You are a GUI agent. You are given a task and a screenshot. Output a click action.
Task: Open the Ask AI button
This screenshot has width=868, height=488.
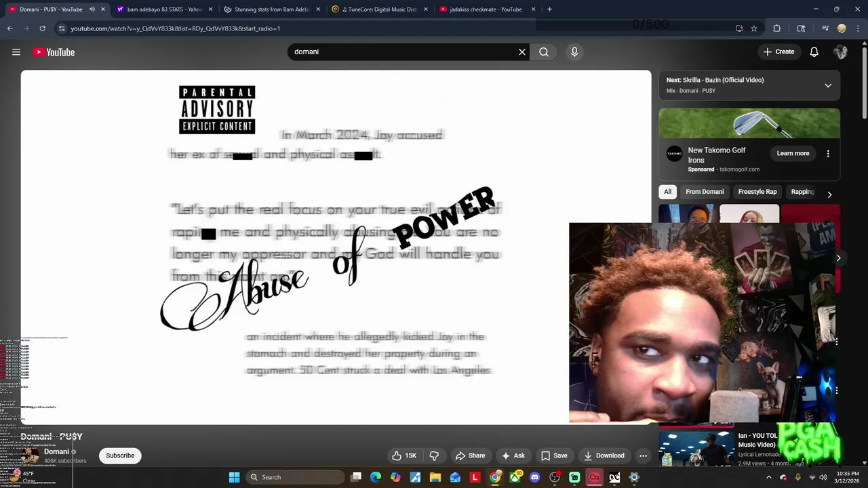click(x=513, y=455)
